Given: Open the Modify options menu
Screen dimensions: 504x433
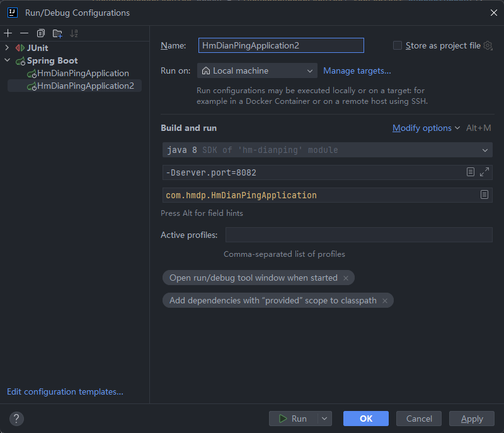Looking at the screenshot, I should point(426,128).
